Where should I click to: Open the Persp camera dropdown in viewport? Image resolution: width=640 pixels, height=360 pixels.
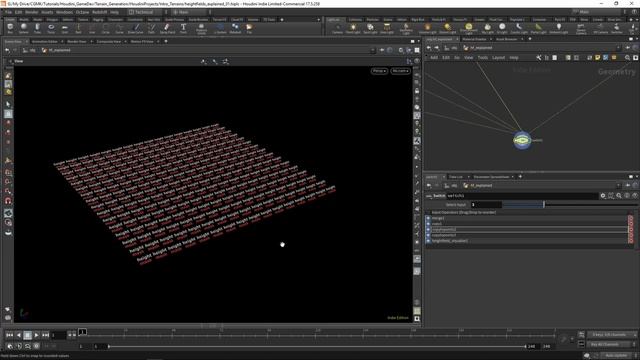[379, 71]
